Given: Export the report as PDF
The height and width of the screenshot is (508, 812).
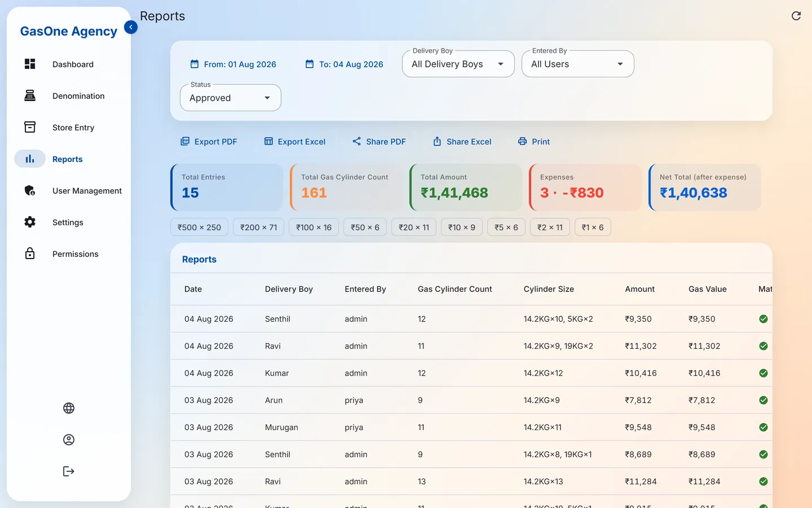Looking at the screenshot, I should click(x=209, y=142).
